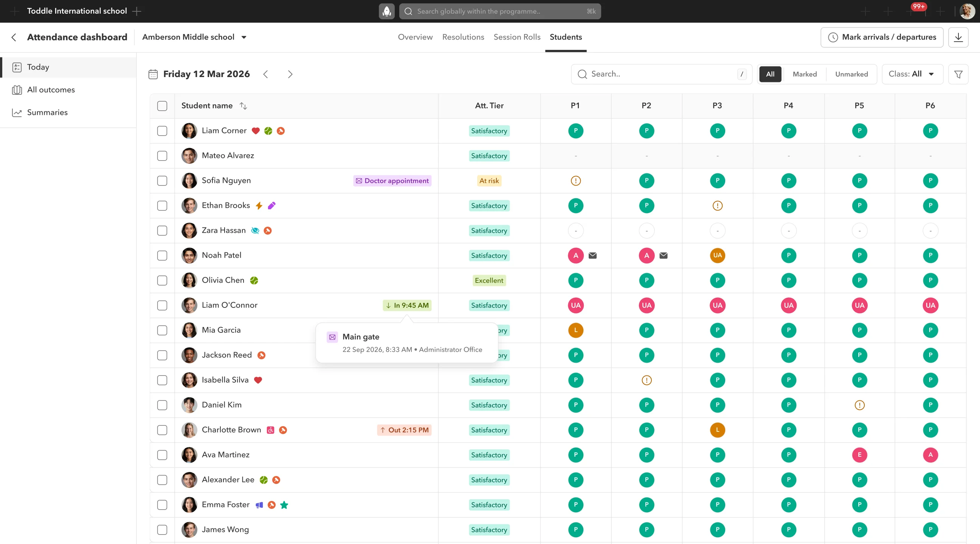Click the mail icon beside Noah Patel's P1

(592, 255)
